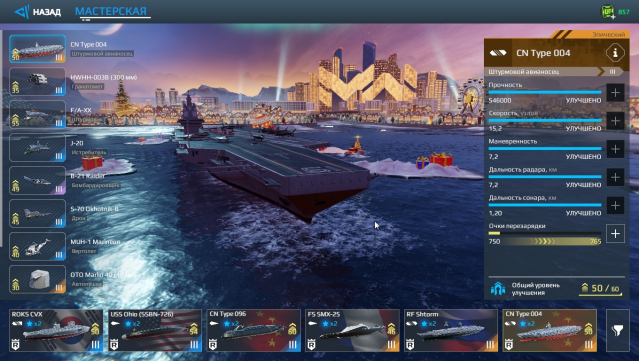Viewport: 639px width, 361px height.
Task: Click the plus icon next to Прочность
Action: coord(615,92)
